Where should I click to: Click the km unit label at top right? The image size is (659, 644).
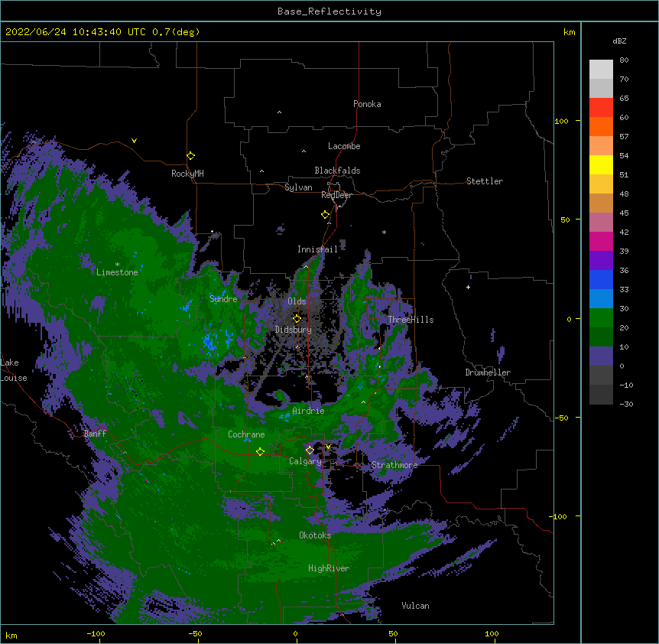[x=569, y=32]
